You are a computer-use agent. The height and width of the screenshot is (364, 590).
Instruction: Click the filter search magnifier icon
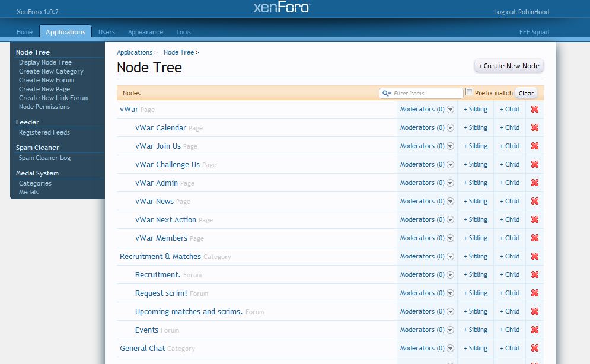(387, 93)
